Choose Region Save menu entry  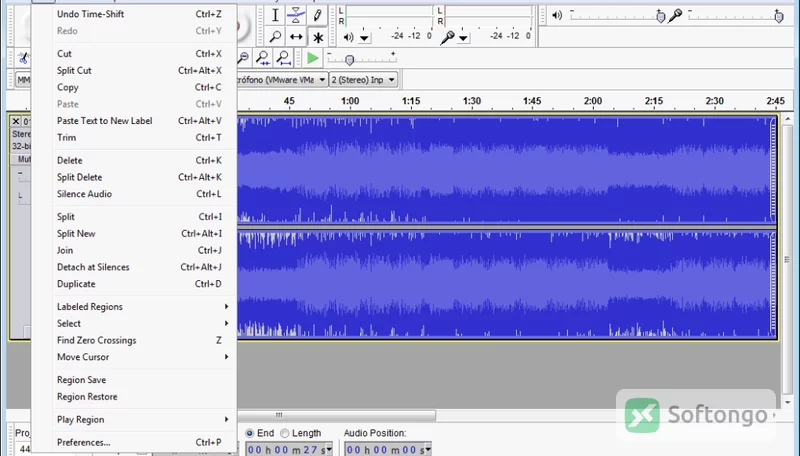coord(145,380)
